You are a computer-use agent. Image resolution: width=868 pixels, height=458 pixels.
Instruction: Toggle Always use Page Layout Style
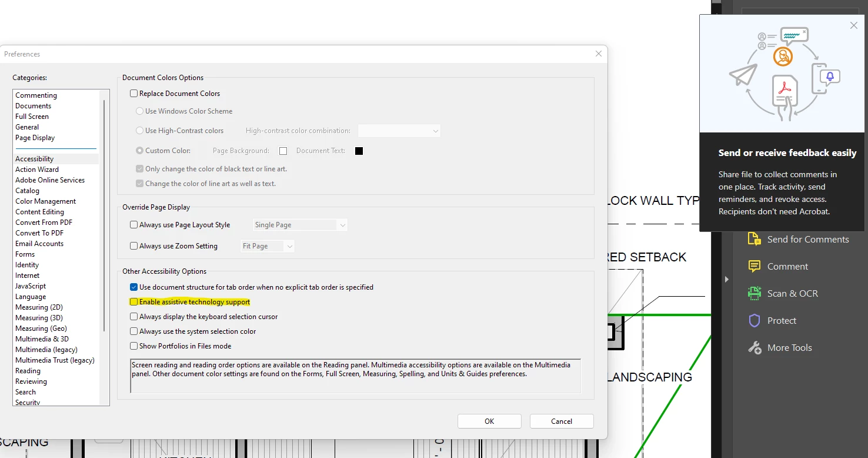coord(133,224)
